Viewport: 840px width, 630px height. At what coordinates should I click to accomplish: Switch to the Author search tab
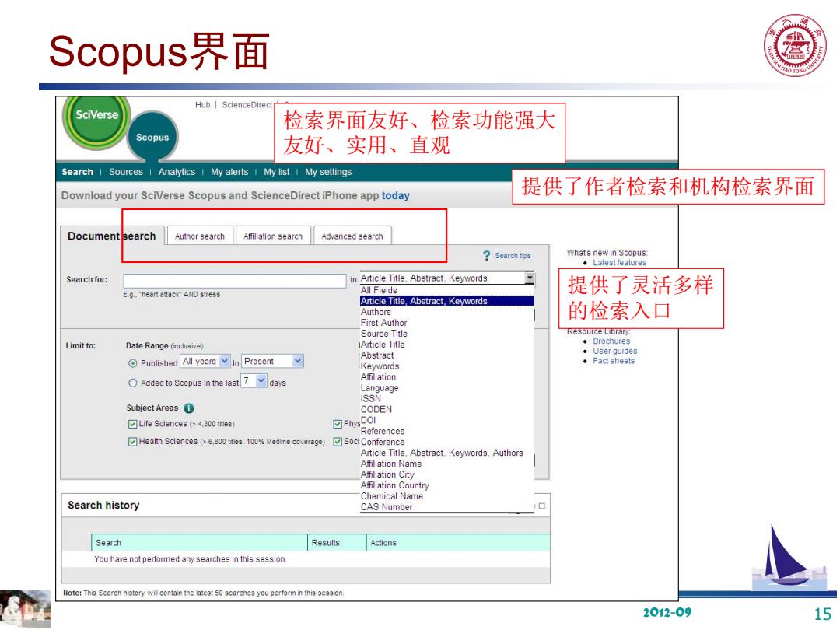click(x=200, y=236)
